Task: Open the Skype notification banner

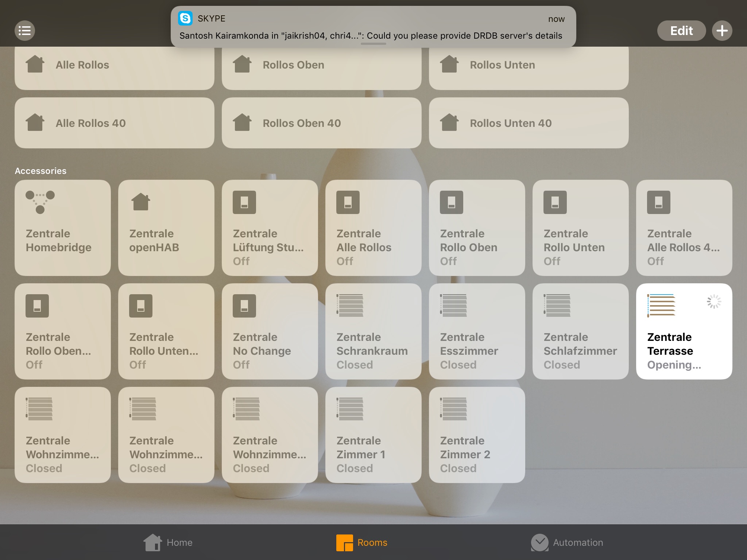Action: (x=373, y=27)
